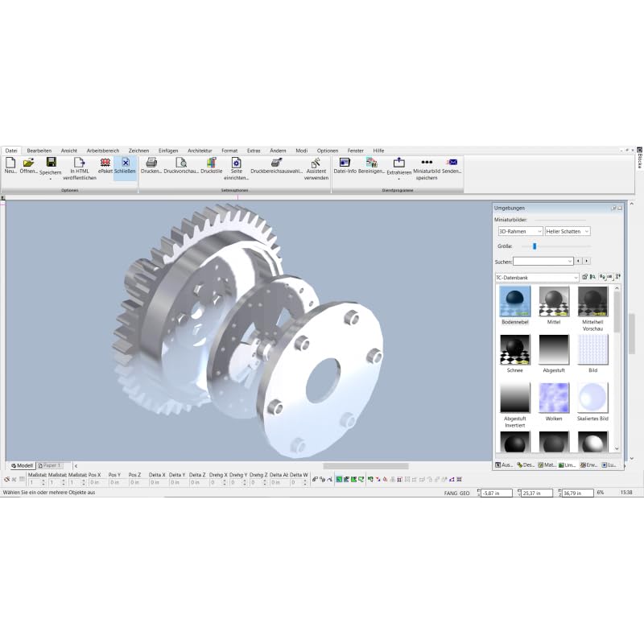Open the Ansicht menu

click(x=69, y=151)
